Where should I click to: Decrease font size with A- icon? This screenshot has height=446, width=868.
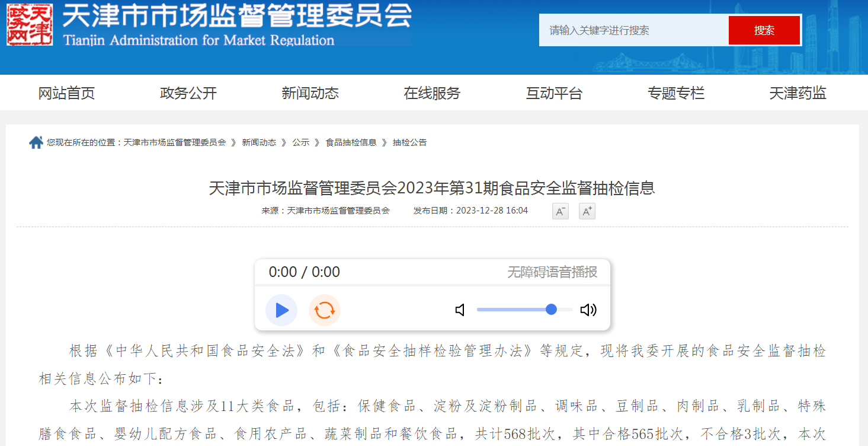pos(560,211)
